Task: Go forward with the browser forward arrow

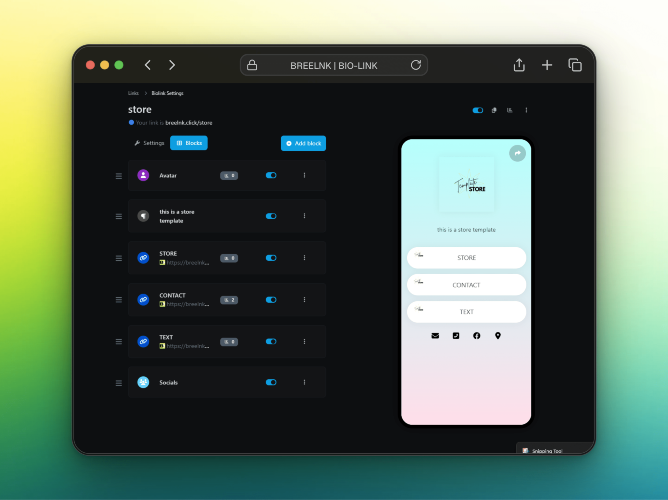Action: 172,65
